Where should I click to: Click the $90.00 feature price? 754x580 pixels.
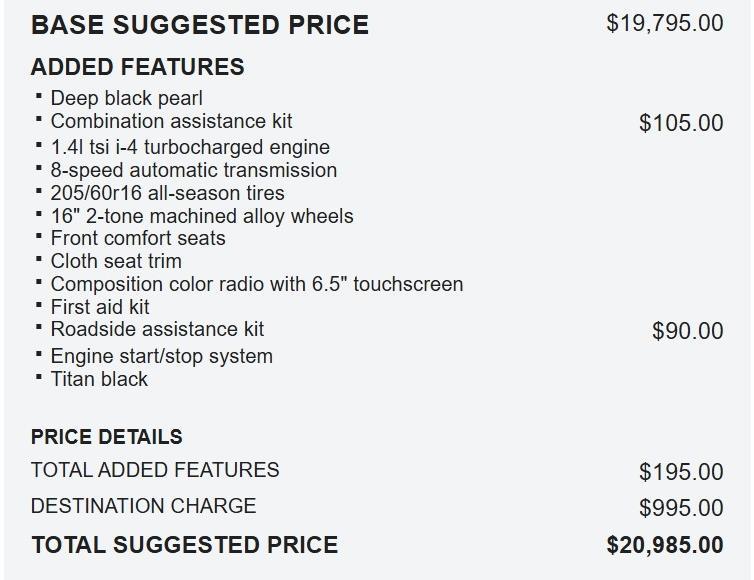[687, 331]
